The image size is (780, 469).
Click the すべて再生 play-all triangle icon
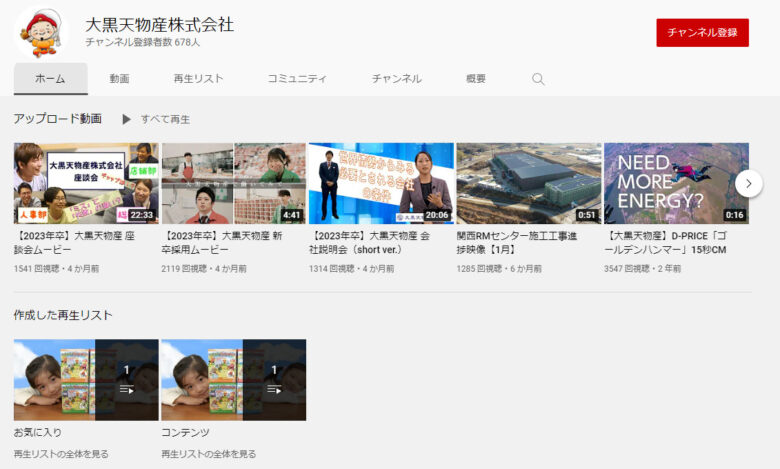[126, 119]
